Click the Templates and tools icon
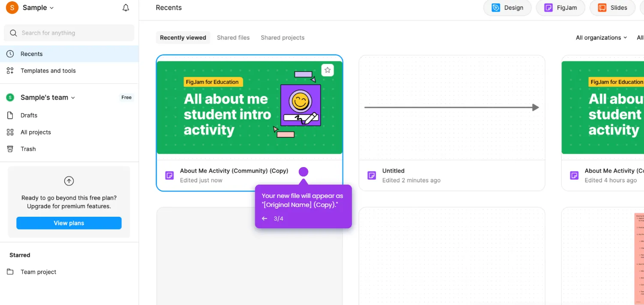The width and height of the screenshot is (644, 305). click(10, 71)
